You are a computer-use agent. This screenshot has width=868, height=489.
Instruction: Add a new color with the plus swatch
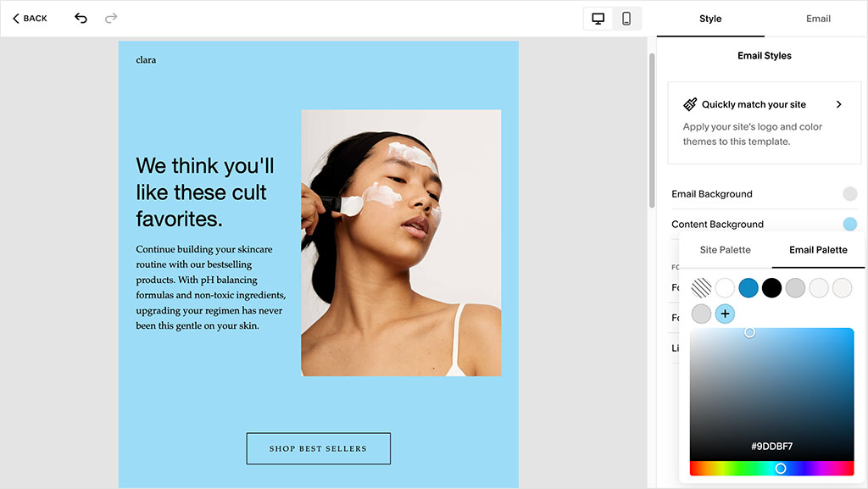click(x=725, y=314)
